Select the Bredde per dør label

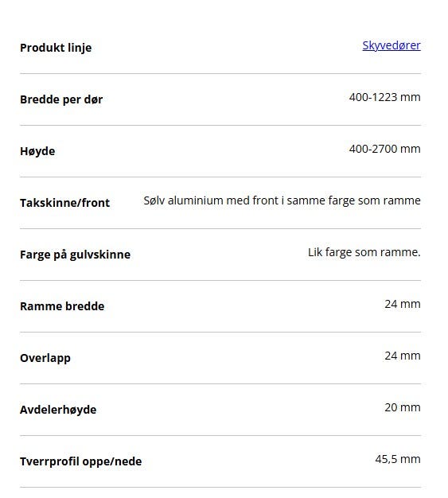click(61, 99)
